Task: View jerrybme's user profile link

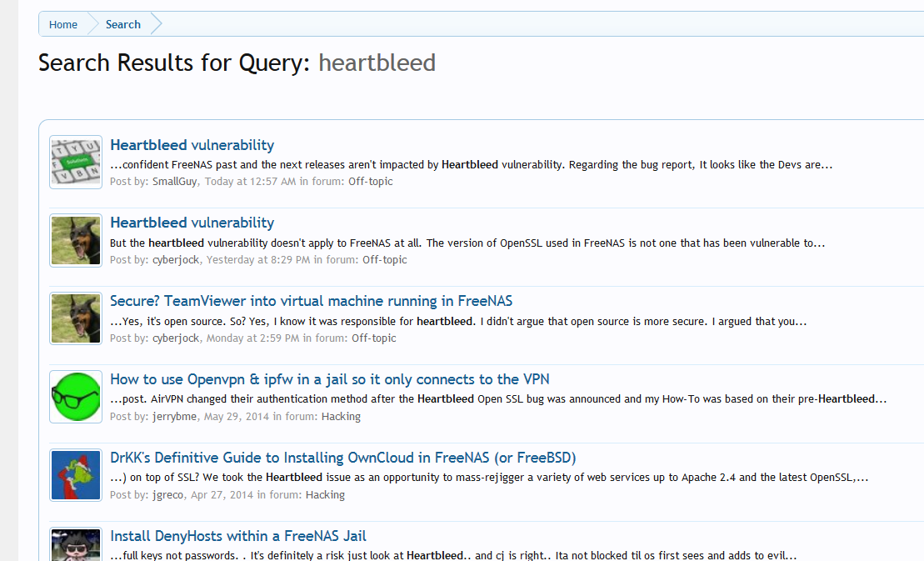Action: [x=174, y=417]
